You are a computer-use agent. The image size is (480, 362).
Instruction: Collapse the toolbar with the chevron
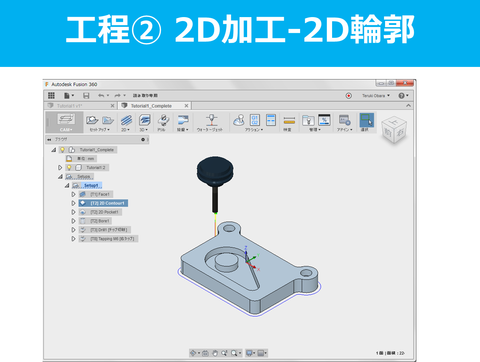(408, 106)
